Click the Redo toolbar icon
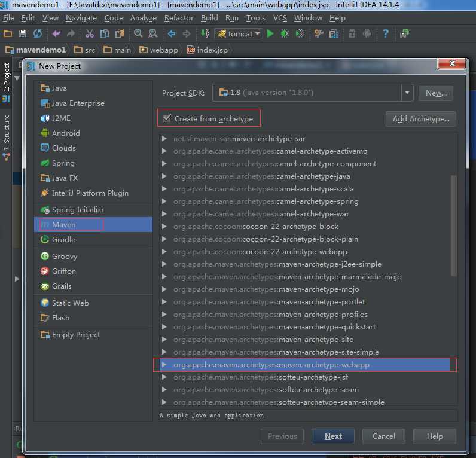 coord(71,33)
